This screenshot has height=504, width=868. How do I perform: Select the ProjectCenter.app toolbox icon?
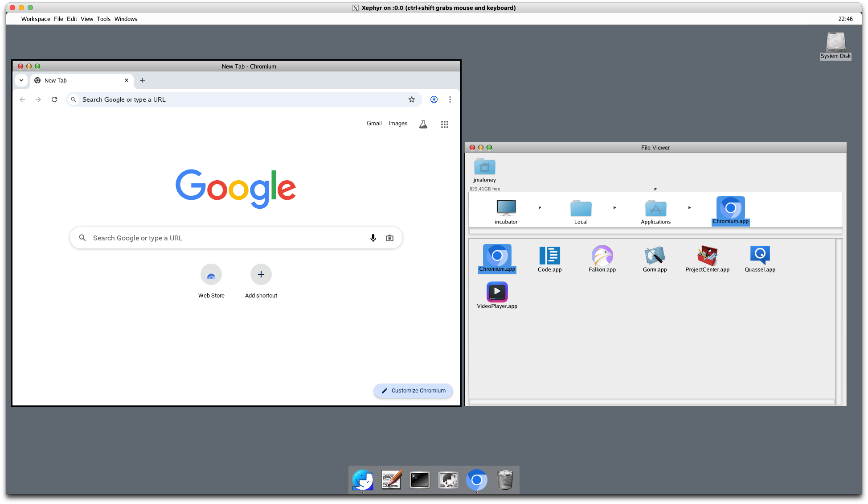707,256
